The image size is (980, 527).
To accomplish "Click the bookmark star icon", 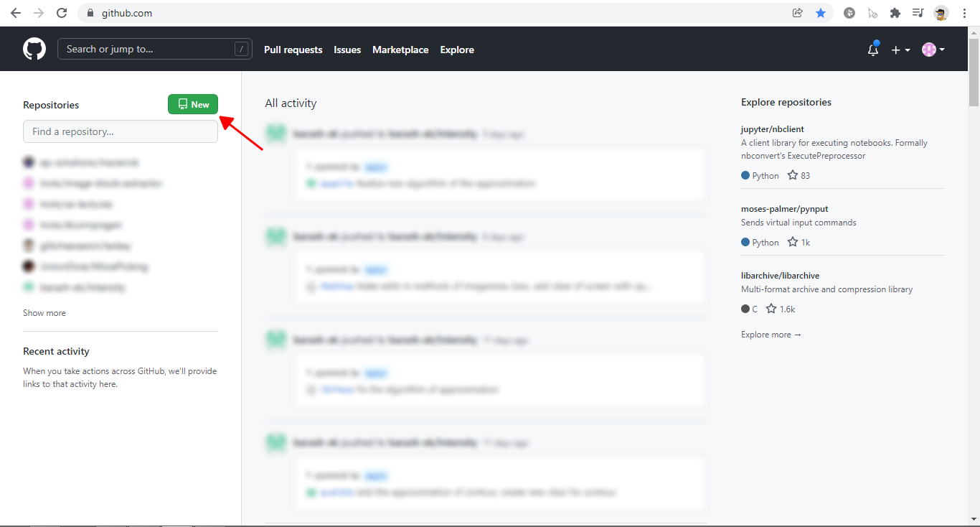I will pos(821,13).
